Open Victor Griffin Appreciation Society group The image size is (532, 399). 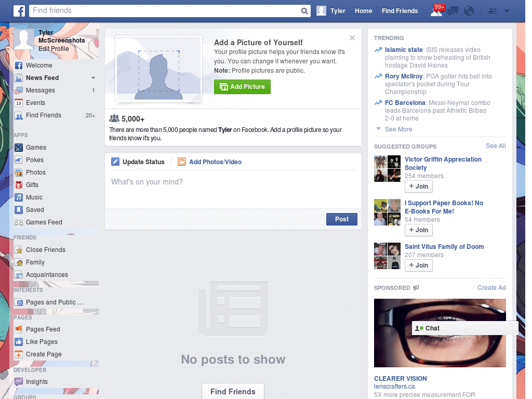[x=443, y=164]
